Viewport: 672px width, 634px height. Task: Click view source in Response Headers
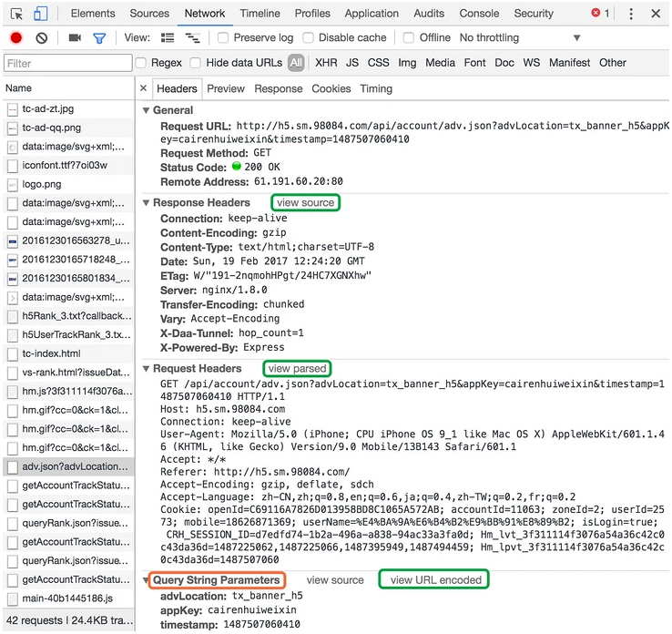(306, 203)
